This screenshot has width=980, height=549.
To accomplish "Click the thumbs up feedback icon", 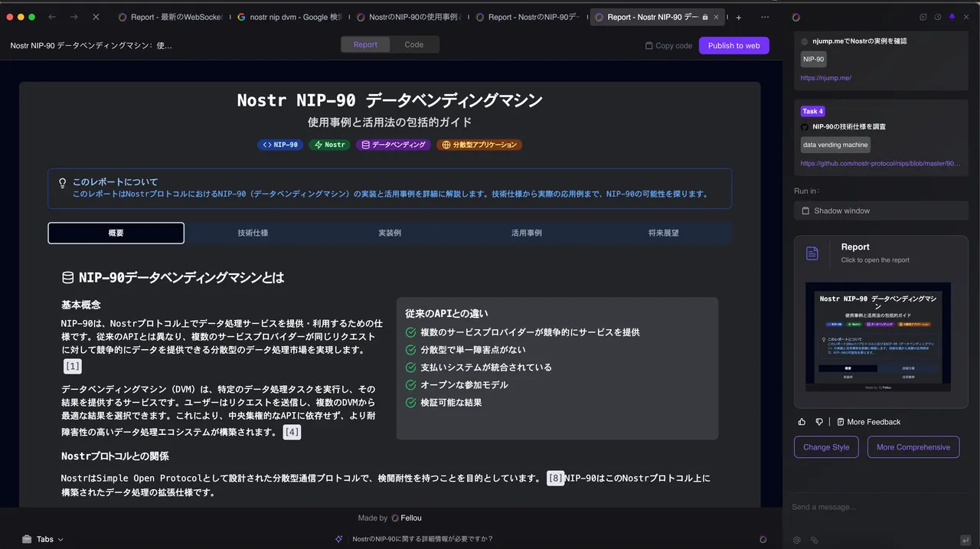I will click(802, 422).
